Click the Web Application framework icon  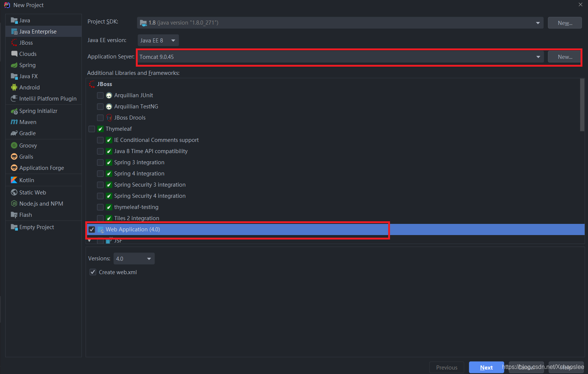101,230
